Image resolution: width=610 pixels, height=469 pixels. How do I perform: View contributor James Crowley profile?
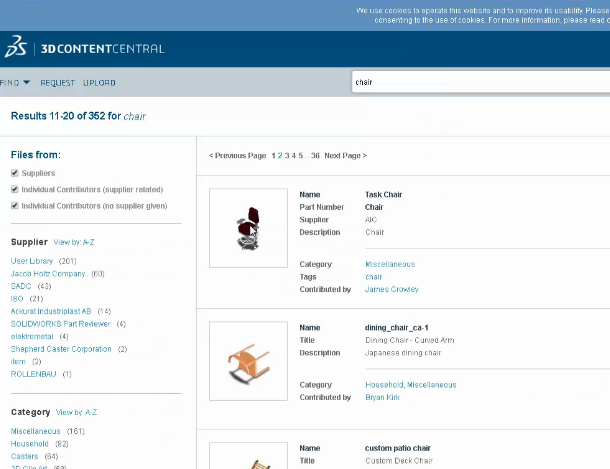pyautogui.click(x=391, y=289)
